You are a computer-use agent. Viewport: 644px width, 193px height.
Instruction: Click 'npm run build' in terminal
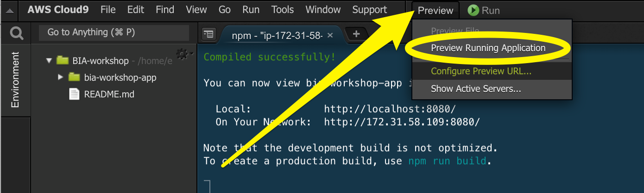click(x=447, y=161)
